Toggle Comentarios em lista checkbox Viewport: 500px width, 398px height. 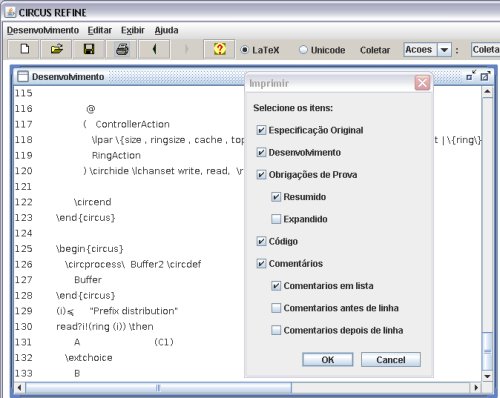(x=276, y=286)
